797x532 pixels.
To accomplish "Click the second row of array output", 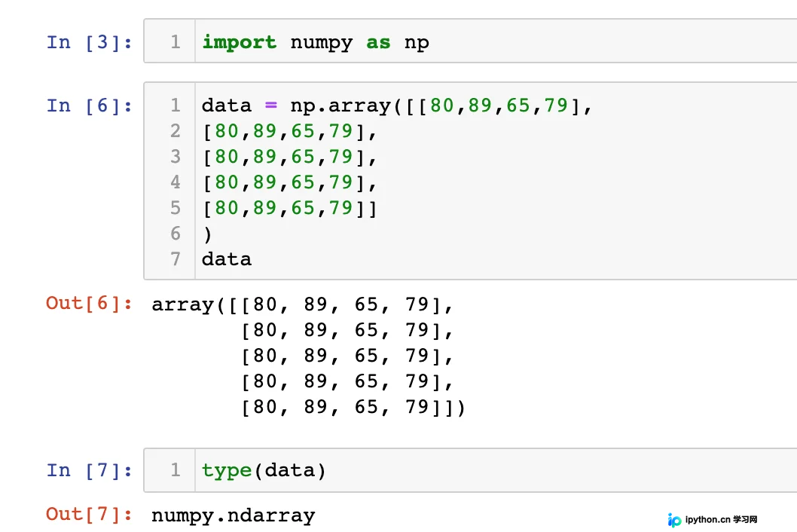I will [x=347, y=331].
